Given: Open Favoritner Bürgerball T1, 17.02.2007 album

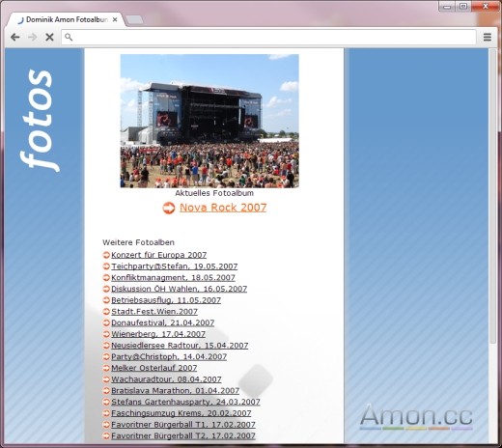Looking at the screenshot, I should coord(183,425).
